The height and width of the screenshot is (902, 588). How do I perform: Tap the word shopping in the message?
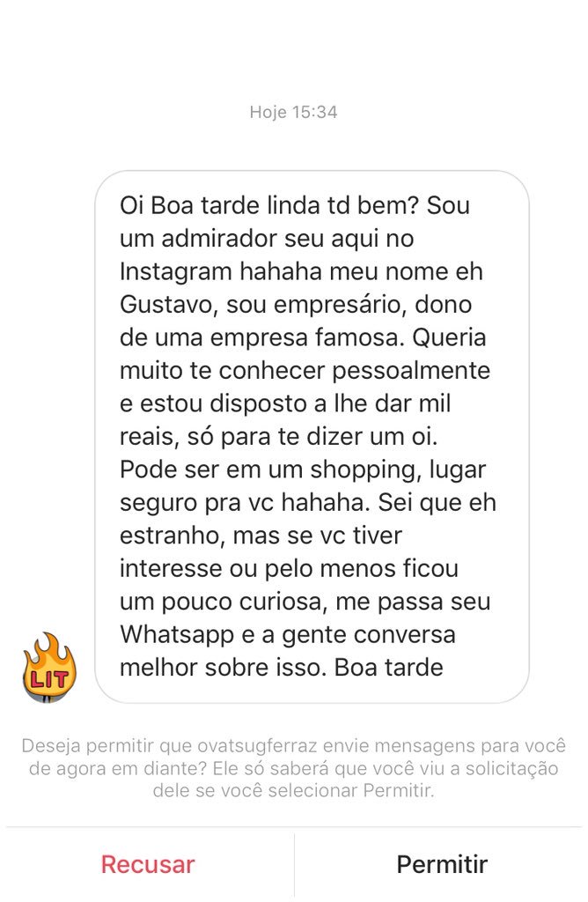click(x=363, y=470)
